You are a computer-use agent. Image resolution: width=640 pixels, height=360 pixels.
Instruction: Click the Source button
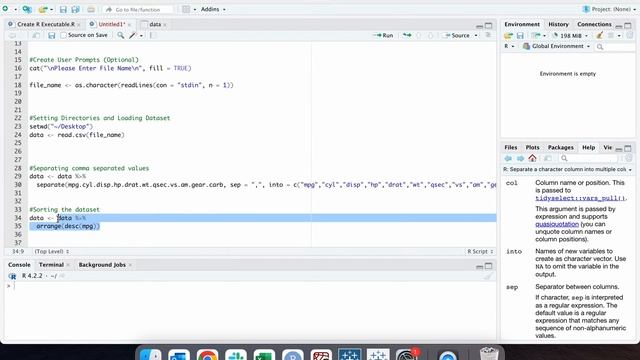click(457, 36)
